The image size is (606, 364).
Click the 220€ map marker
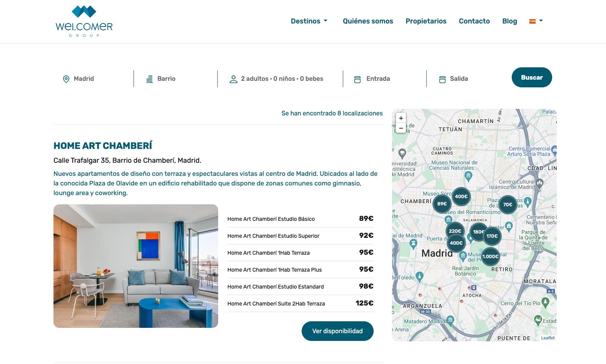(455, 231)
